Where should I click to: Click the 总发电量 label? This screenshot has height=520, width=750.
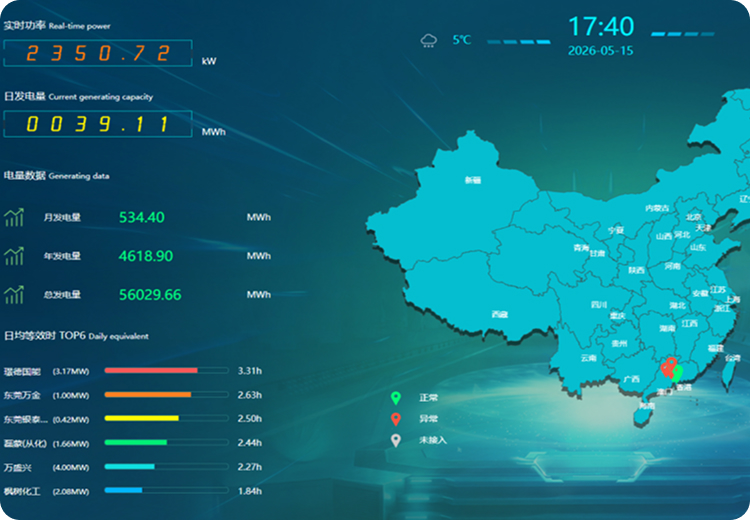pyautogui.click(x=62, y=295)
